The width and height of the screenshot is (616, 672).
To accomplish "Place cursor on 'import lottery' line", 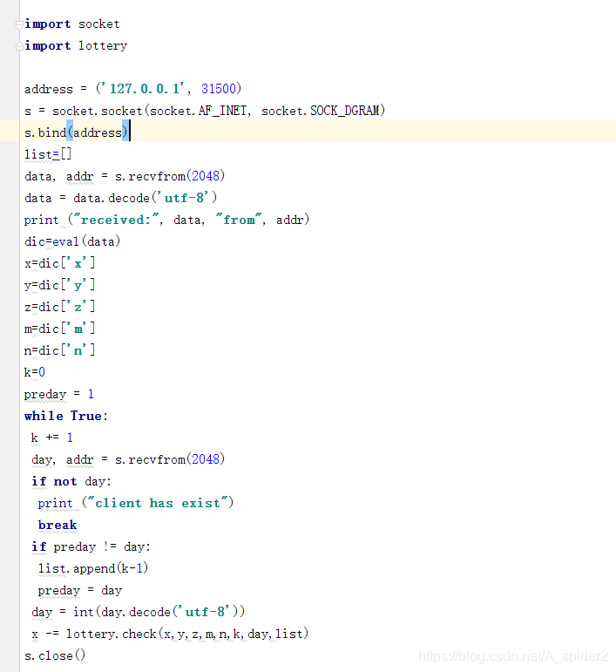I will click(x=76, y=46).
